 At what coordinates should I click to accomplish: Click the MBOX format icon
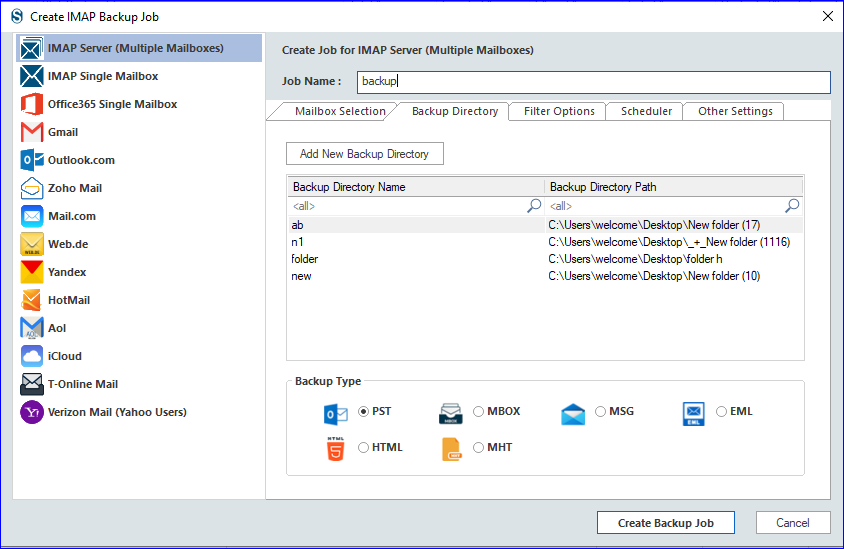click(451, 413)
